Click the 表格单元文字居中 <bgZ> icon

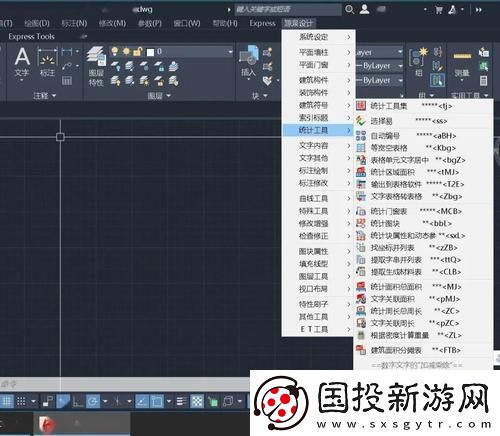coord(361,160)
